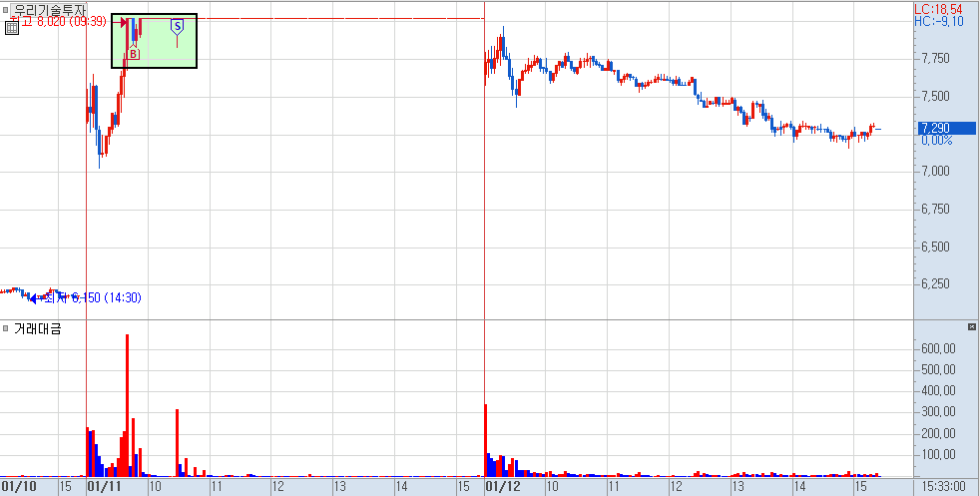This screenshot has width=980, height=496.
Task: Select the blue S sell marker
Action: point(178,26)
